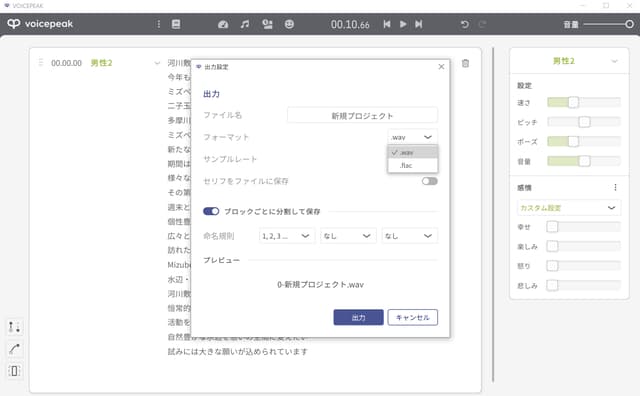Screen dimensions: 640x396
Task: Select the .flac format option
Action: [x=413, y=165]
